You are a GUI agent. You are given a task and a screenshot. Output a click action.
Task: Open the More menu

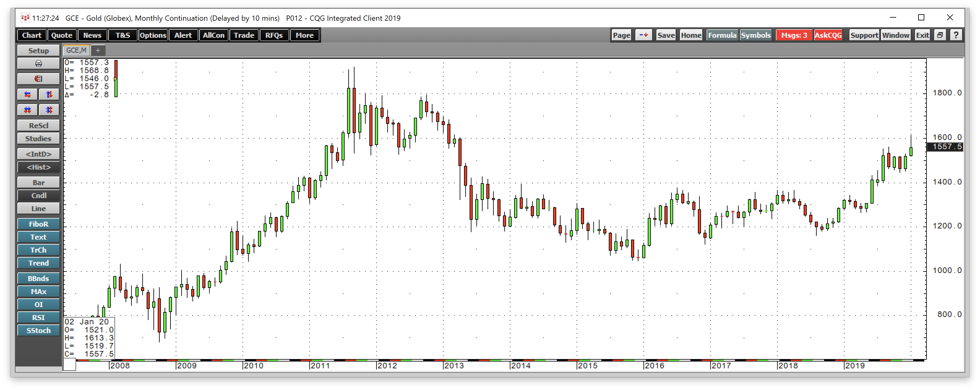coord(304,35)
